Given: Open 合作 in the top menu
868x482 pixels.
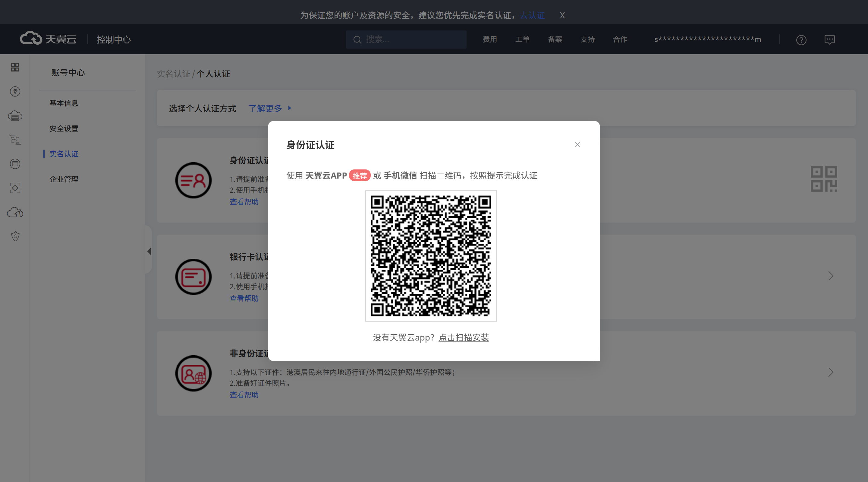Looking at the screenshot, I should (620, 40).
